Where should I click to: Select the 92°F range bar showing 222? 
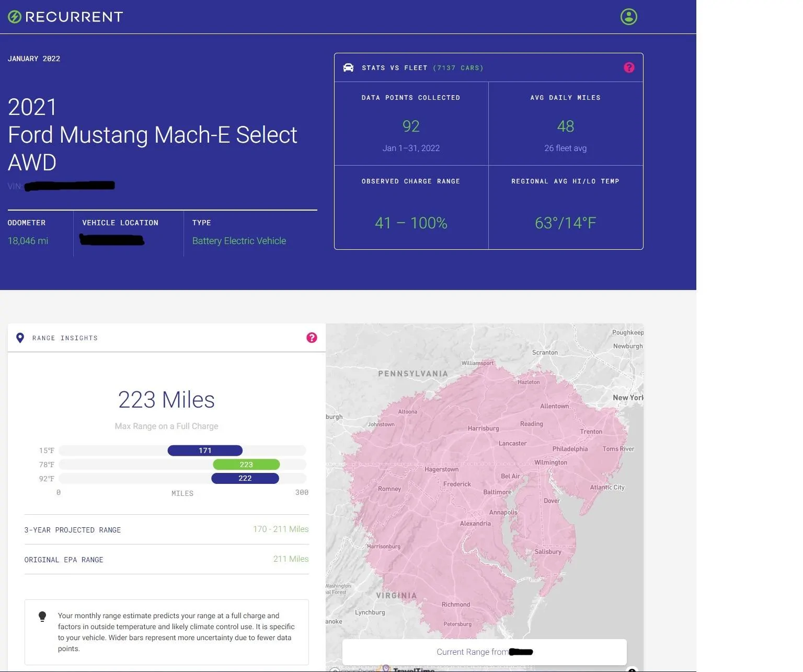pyautogui.click(x=245, y=478)
